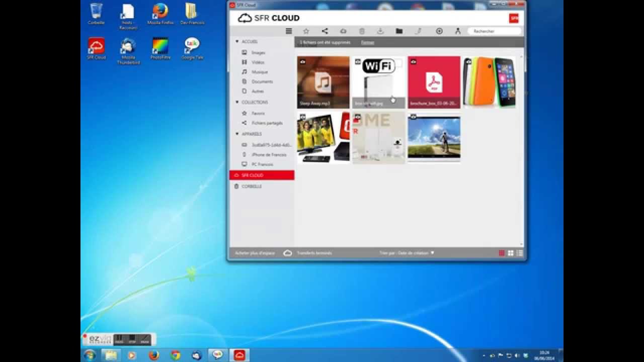Open Mozilla Firefox desktop shortcut

pyautogui.click(x=161, y=14)
